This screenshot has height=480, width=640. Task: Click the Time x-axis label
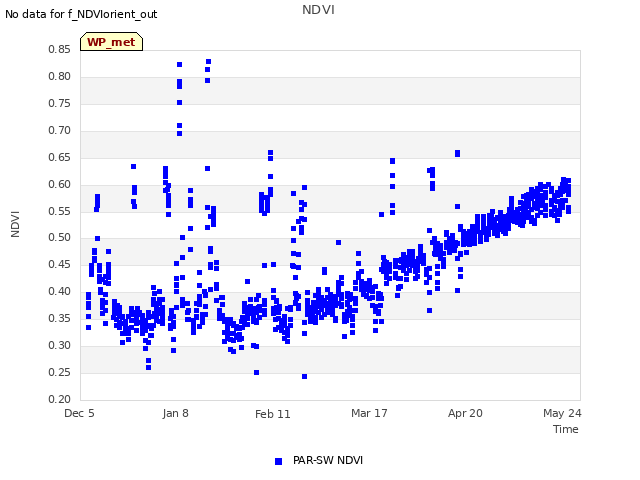click(x=566, y=429)
